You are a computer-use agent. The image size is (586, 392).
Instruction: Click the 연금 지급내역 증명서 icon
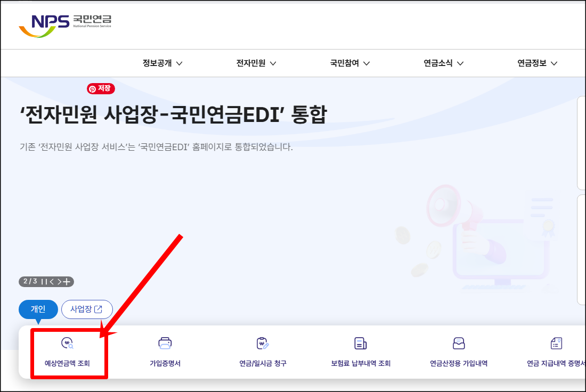coord(557,343)
